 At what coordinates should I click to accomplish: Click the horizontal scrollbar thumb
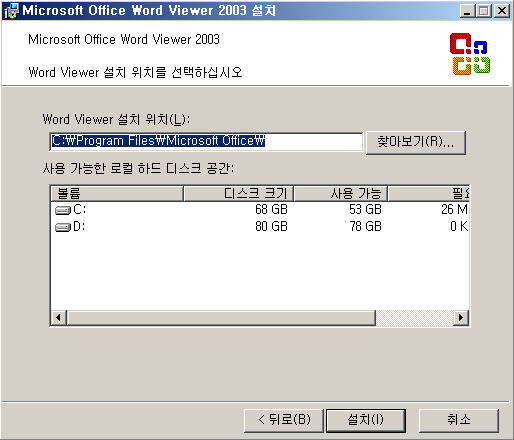[221, 317]
